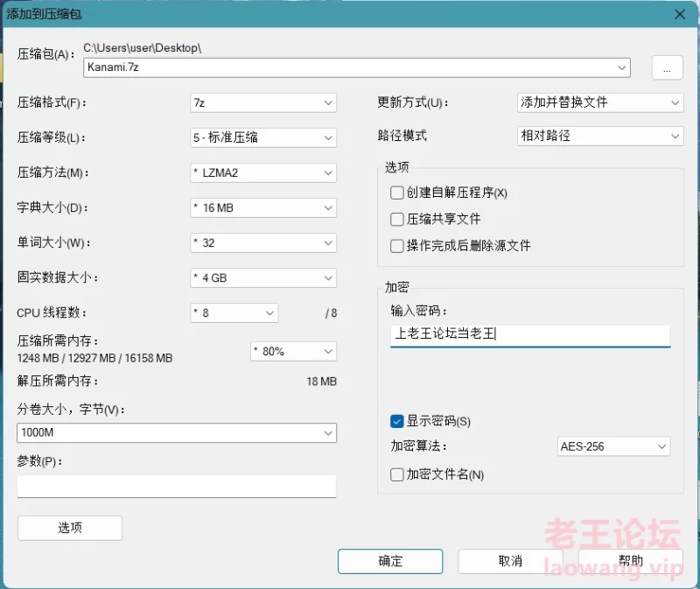Open the 单词大小 32 dropdown
The width and height of the screenshot is (700, 589).
[x=263, y=243]
